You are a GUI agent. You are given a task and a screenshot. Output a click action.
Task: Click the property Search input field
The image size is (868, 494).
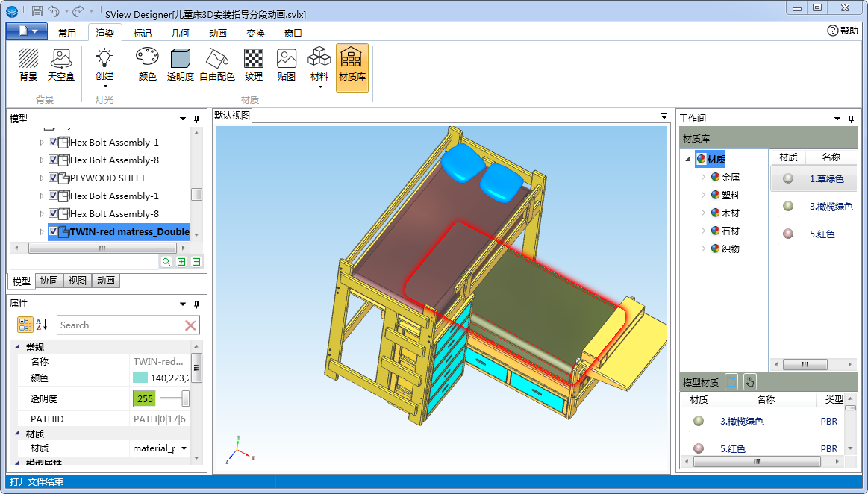coord(121,325)
